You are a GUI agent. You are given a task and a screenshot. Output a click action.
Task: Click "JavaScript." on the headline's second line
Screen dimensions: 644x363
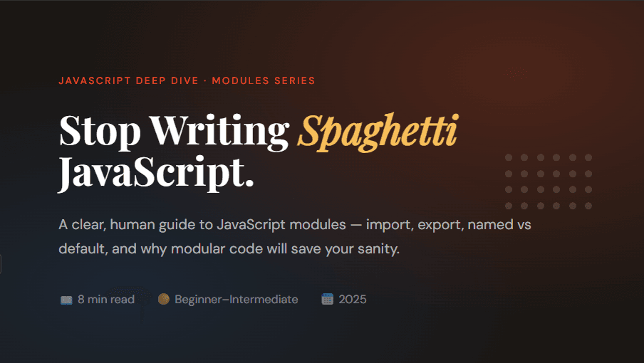pos(156,173)
